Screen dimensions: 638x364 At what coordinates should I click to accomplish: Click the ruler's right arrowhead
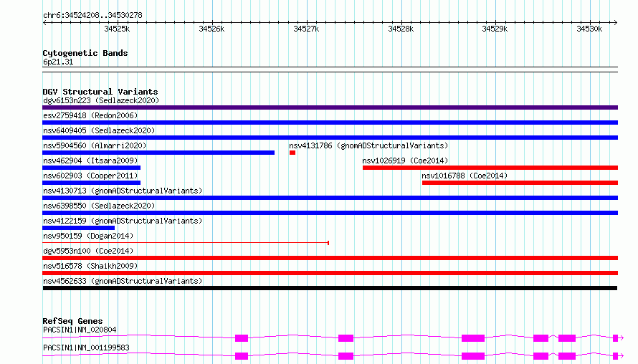pos(615,22)
